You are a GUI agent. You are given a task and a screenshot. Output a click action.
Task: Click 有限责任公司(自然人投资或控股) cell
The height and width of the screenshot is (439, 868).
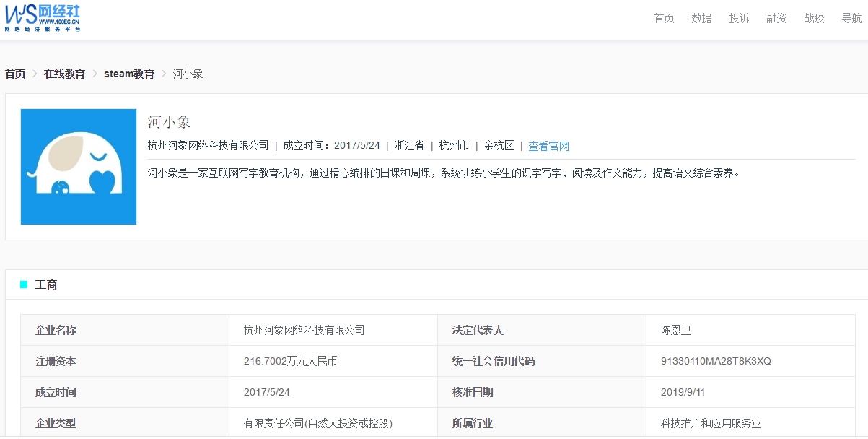318,423
